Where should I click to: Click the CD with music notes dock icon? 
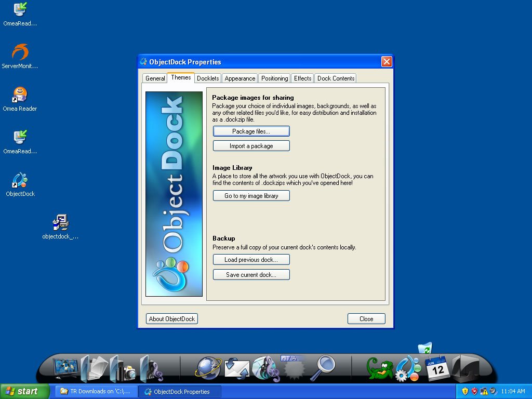coord(266,368)
